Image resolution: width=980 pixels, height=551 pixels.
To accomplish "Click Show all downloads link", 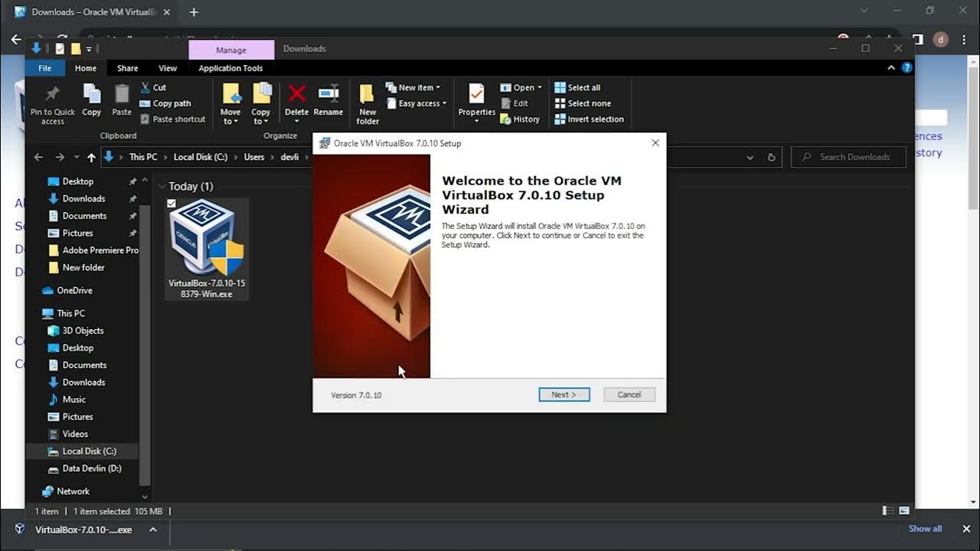I will pyautogui.click(x=925, y=529).
